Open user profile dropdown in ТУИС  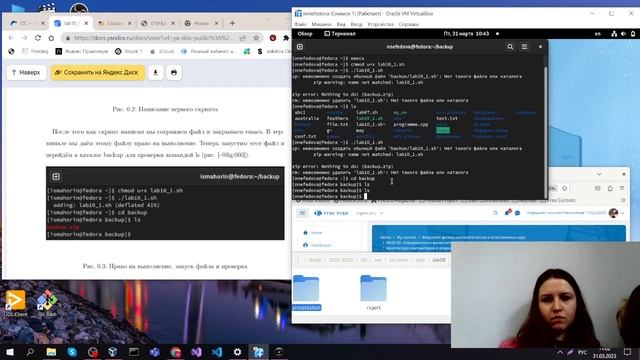[x=616, y=213]
